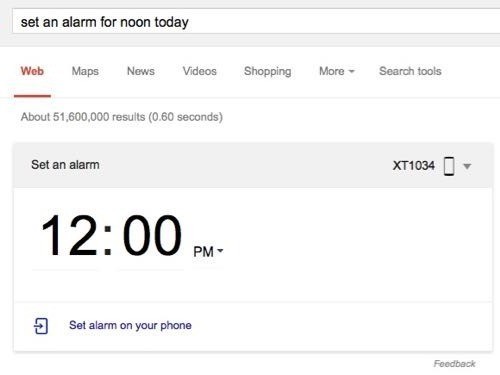Click the phone device icon beside XT1034

(449, 166)
